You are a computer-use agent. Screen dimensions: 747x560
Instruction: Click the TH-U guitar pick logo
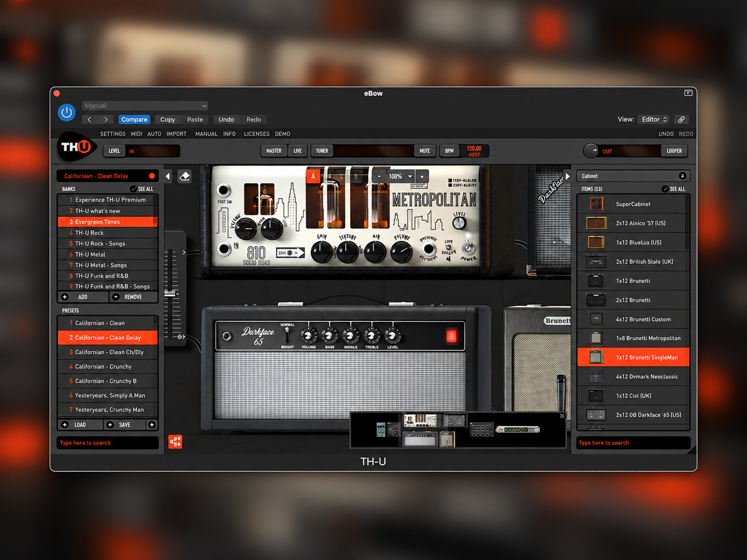coord(77,147)
